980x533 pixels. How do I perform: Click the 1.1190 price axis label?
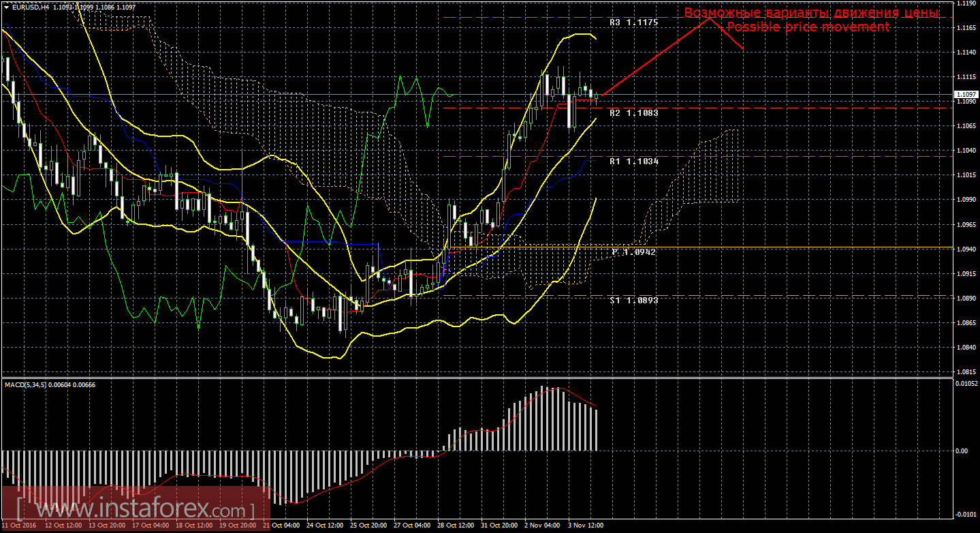[966, 3]
